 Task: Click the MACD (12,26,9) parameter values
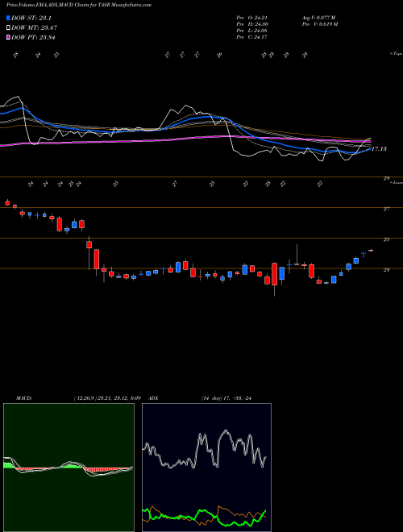point(107,398)
